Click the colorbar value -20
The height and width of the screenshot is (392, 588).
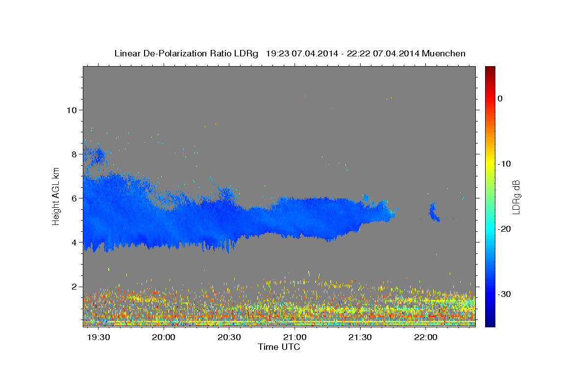(505, 229)
